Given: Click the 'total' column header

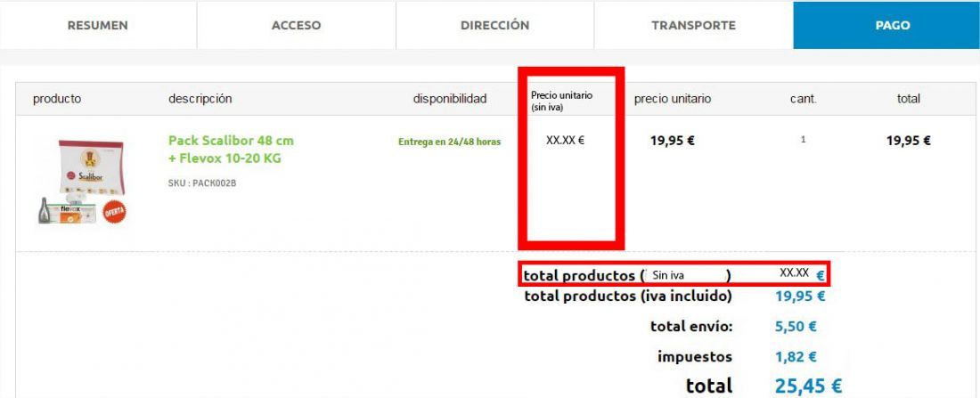Looking at the screenshot, I should point(909,99).
